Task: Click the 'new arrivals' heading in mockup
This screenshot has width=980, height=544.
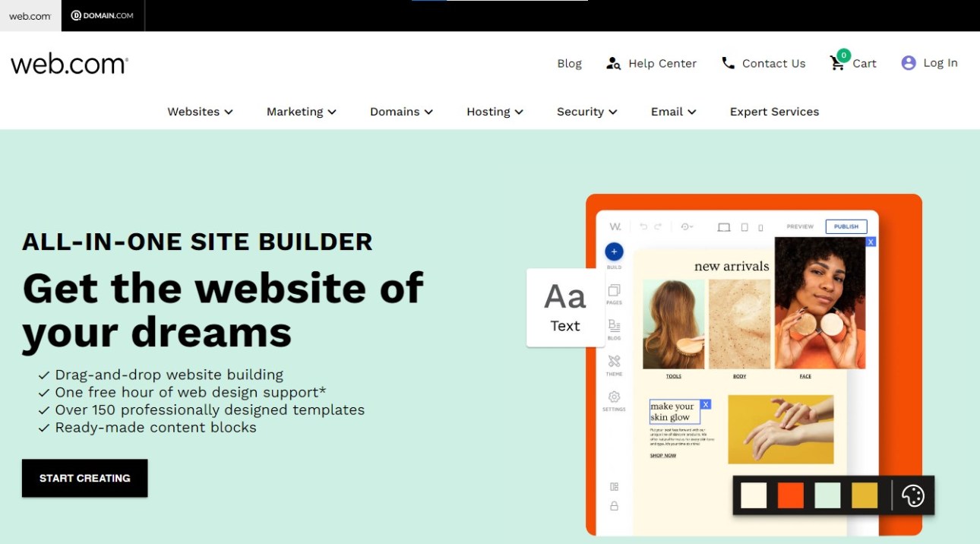Action: tap(732, 266)
